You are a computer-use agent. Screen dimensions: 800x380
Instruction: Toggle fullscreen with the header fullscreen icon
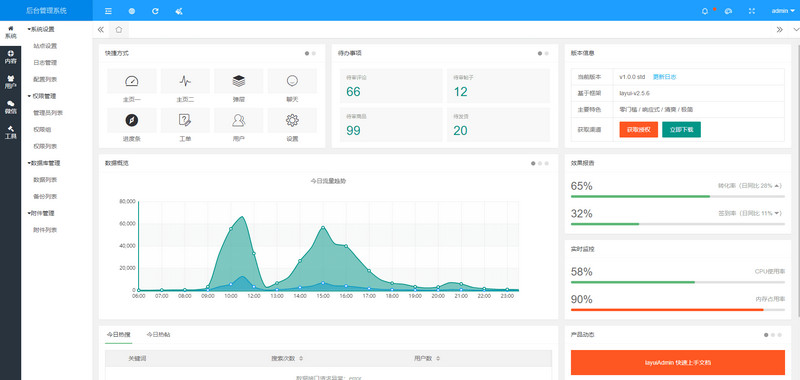tap(752, 11)
